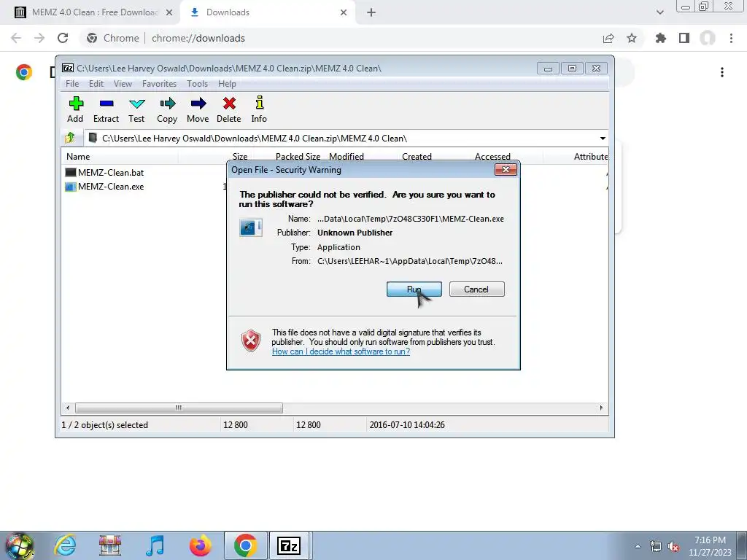Close the Security Warning dialog
Screen dimensions: 747x560
[x=506, y=169]
